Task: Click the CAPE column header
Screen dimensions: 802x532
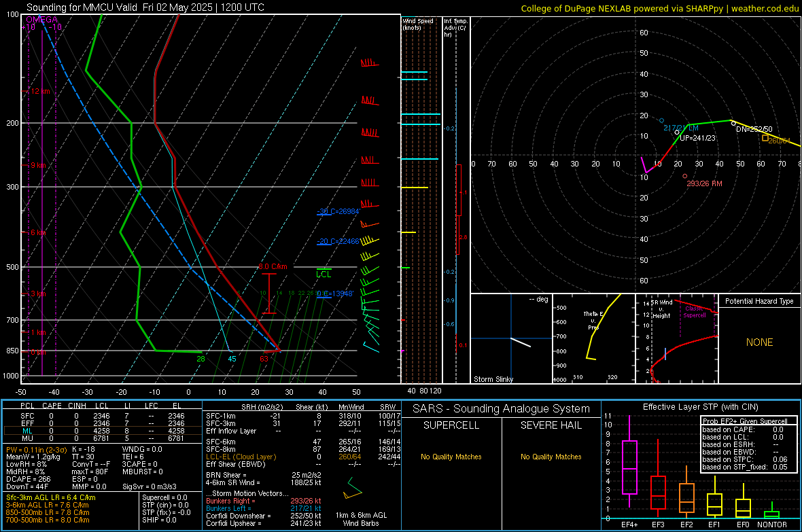Action: tap(52, 406)
